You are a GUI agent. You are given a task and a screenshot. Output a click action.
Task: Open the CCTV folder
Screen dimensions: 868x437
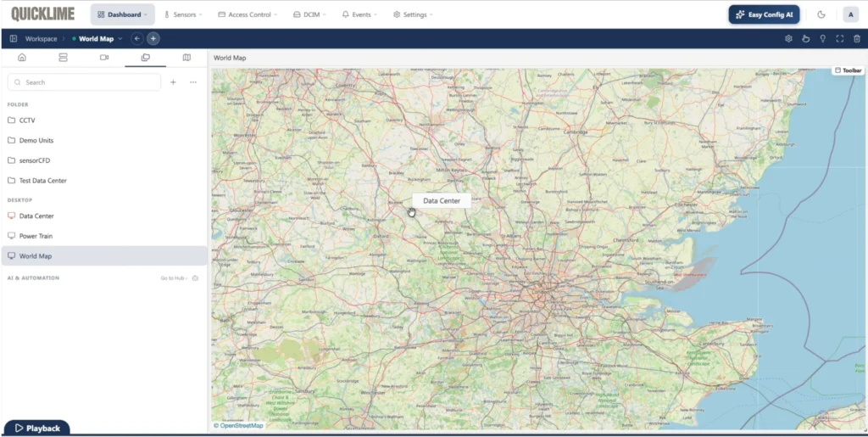click(104, 120)
